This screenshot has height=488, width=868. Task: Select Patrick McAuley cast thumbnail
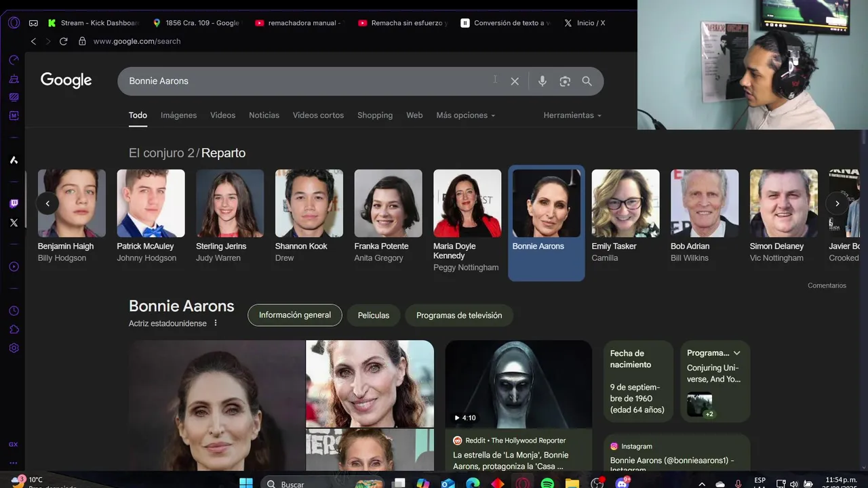click(x=151, y=203)
